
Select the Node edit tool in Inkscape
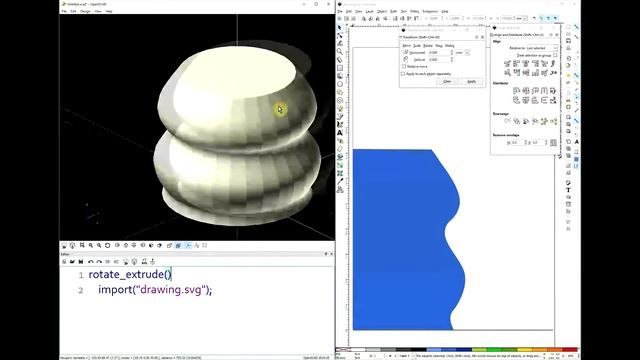tap(340, 36)
